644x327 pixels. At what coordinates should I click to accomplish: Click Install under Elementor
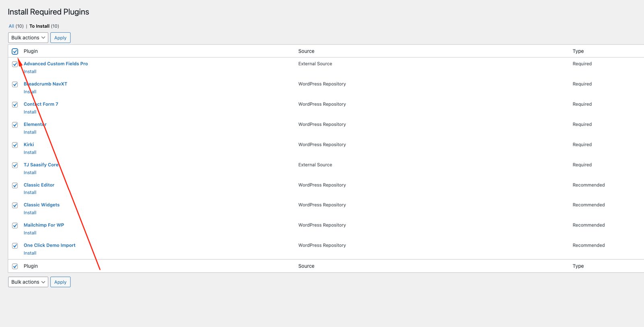coord(30,132)
